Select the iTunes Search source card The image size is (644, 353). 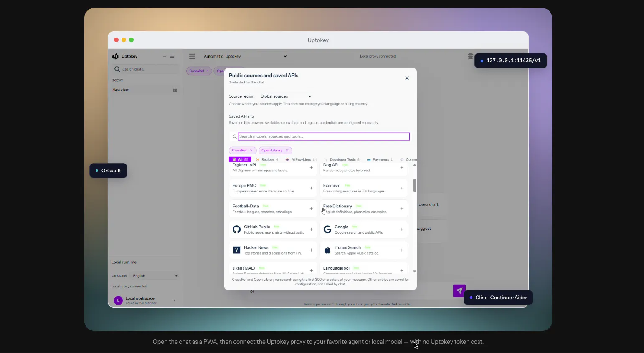tap(363, 250)
